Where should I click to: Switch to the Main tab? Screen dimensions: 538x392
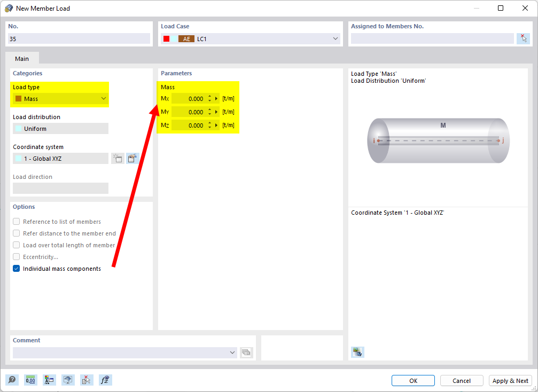click(x=22, y=59)
